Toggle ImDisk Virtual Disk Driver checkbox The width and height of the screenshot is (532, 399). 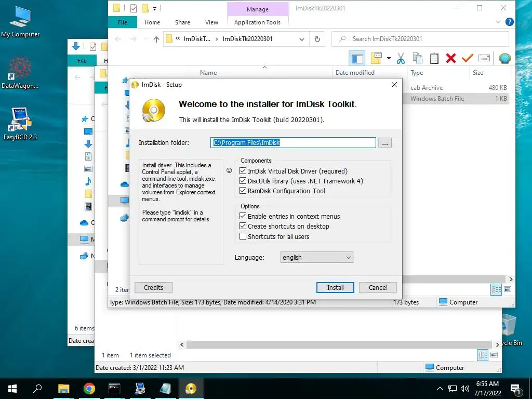243,170
